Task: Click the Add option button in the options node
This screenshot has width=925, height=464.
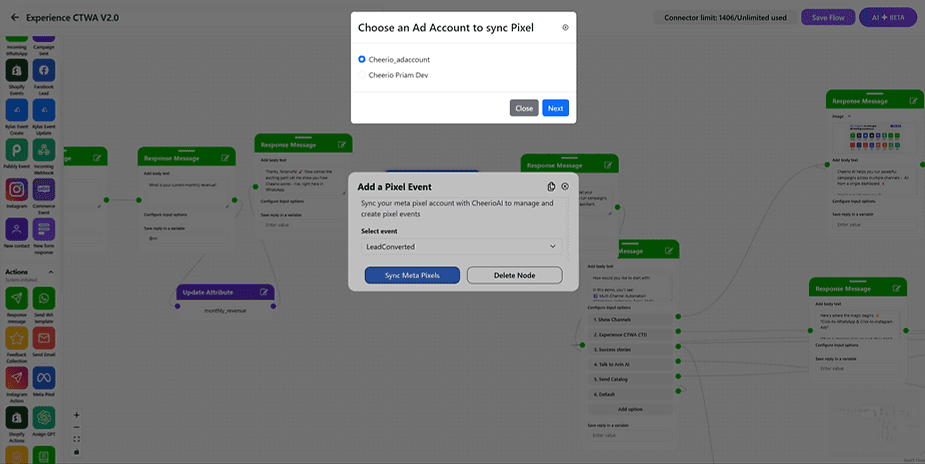Action: click(630, 409)
